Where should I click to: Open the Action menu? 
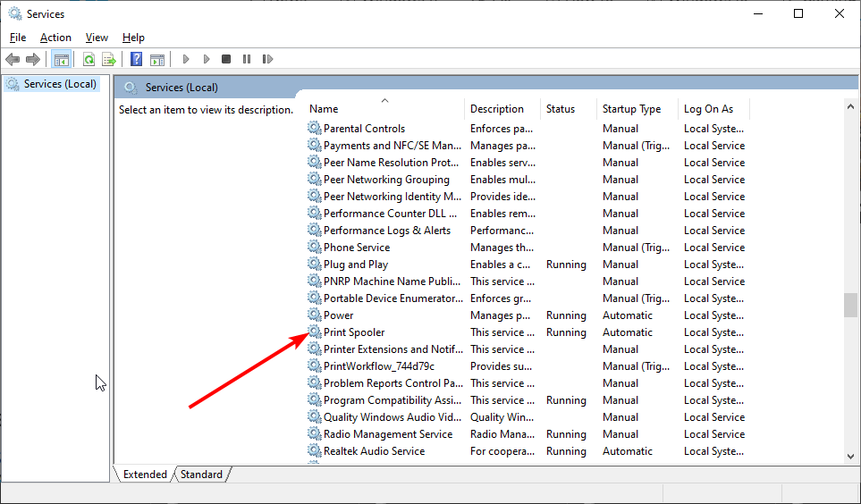tap(55, 38)
